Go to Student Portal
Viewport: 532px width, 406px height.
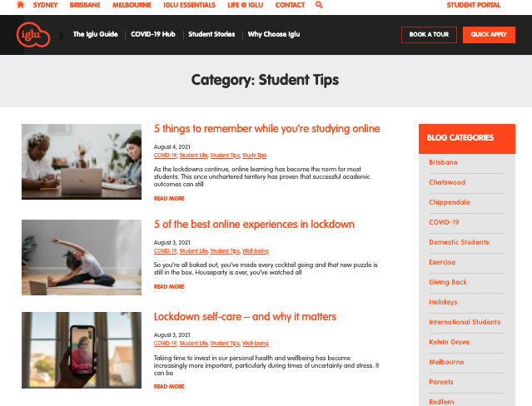[473, 5]
